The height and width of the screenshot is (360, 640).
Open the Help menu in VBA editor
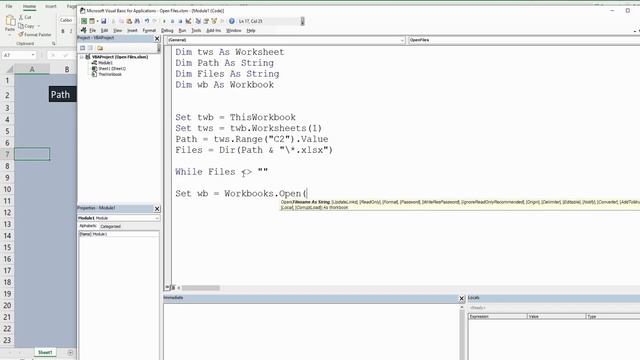[251, 31]
